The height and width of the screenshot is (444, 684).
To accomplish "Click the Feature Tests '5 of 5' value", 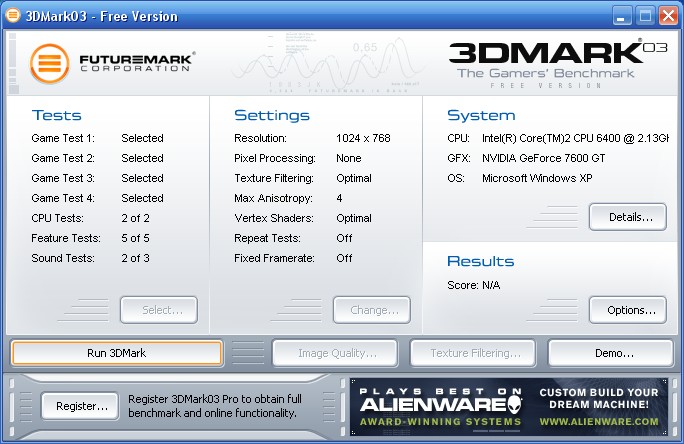I will (x=135, y=238).
